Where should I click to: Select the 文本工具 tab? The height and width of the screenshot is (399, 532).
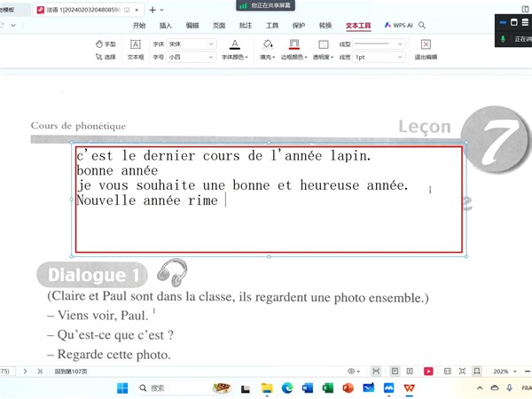click(358, 26)
